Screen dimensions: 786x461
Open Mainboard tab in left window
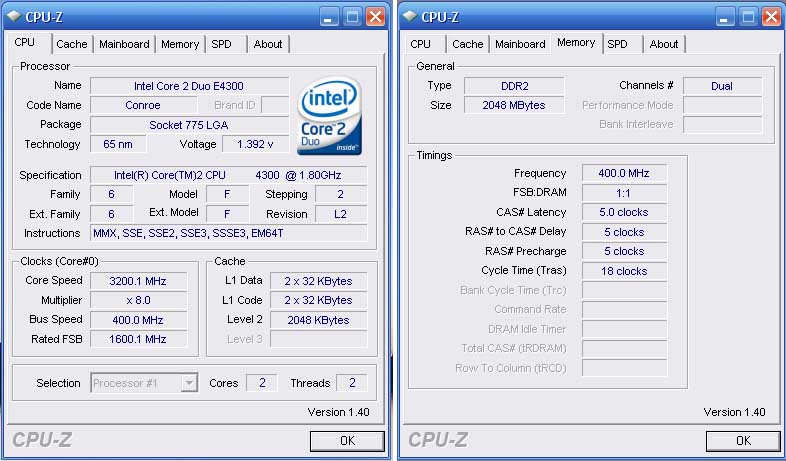pyautogui.click(x=124, y=44)
